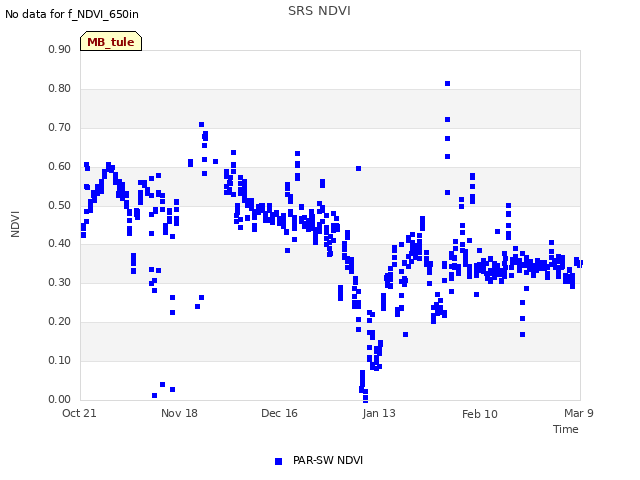Click the 0.40 y-axis value

(x=60, y=243)
